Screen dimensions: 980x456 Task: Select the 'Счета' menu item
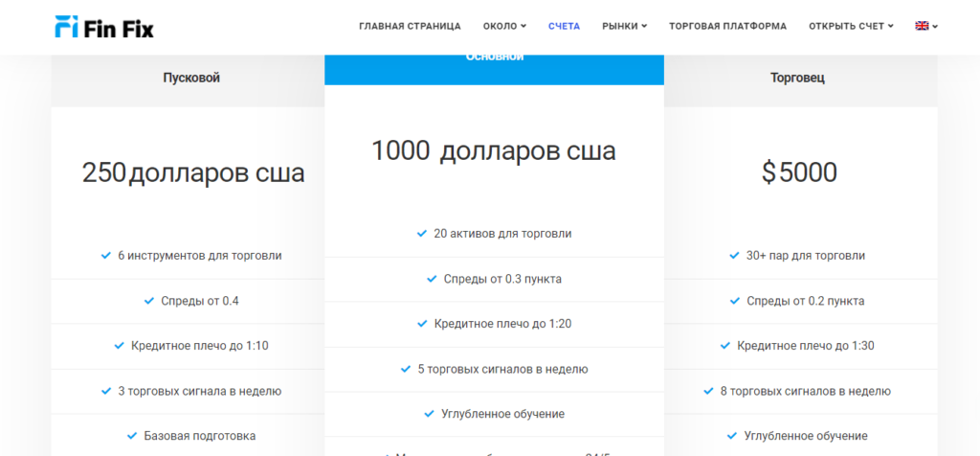(x=564, y=26)
